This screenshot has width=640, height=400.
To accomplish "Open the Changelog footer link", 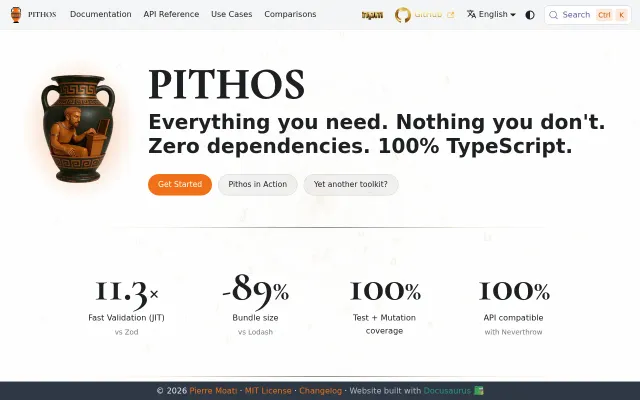I will tap(320, 391).
